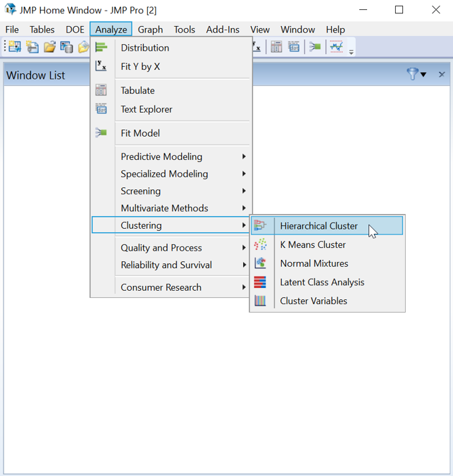Click the Analyze menu
The image size is (453, 476).
click(x=111, y=29)
